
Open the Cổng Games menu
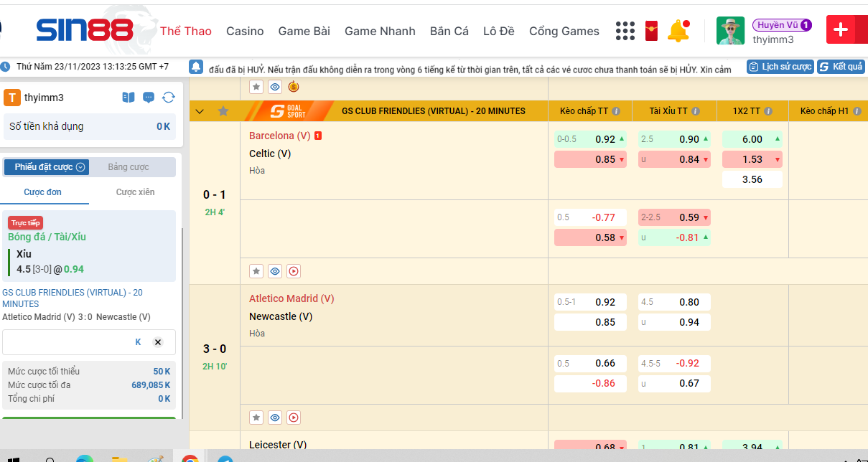pos(564,31)
